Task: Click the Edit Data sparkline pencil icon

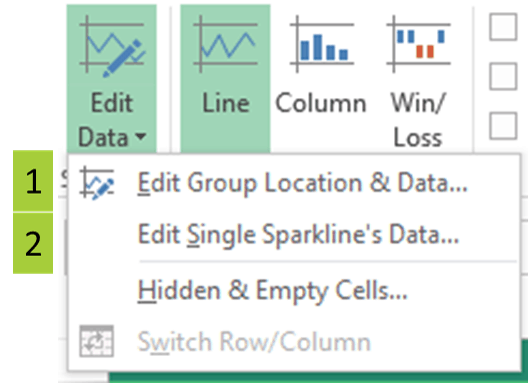Action: [x=112, y=45]
